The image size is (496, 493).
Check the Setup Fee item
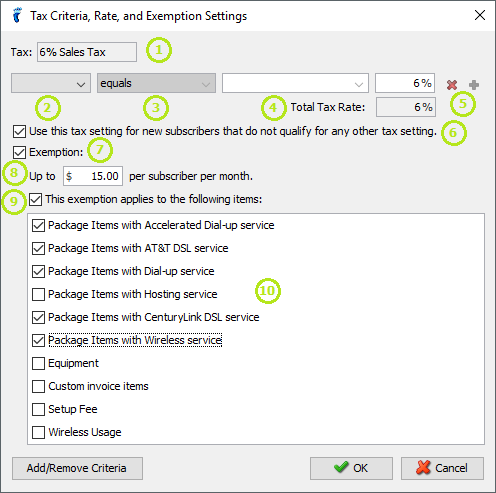coord(38,409)
